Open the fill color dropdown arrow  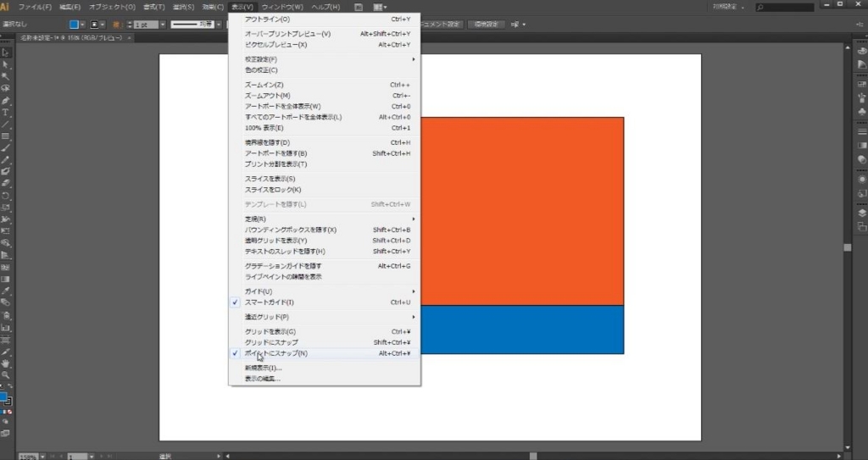pyautogui.click(x=83, y=25)
